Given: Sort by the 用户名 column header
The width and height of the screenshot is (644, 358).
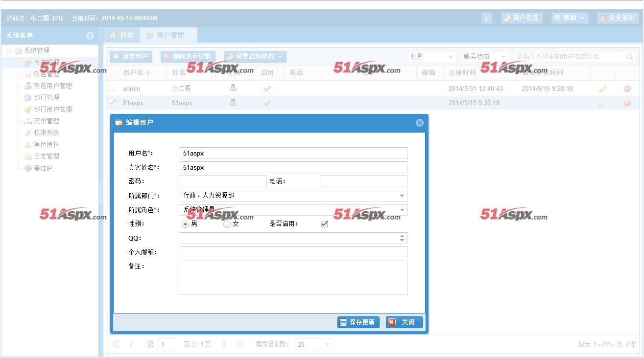Looking at the screenshot, I should click(x=137, y=73).
